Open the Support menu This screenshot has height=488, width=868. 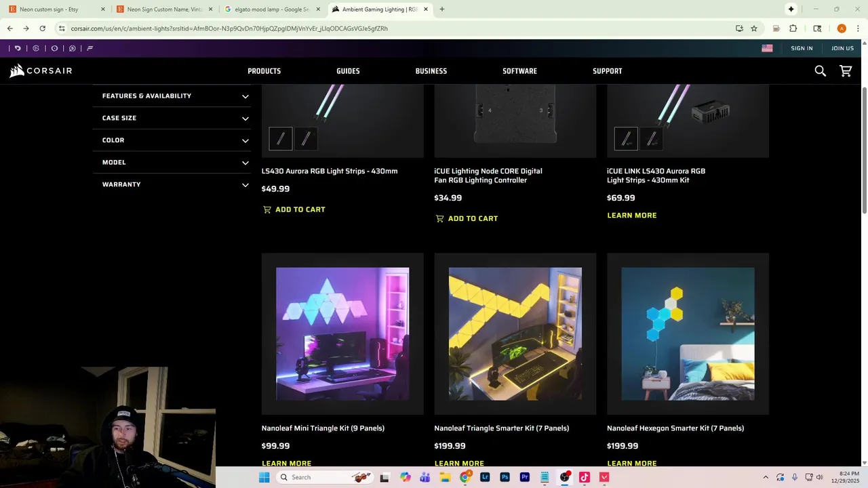tap(608, 71)
